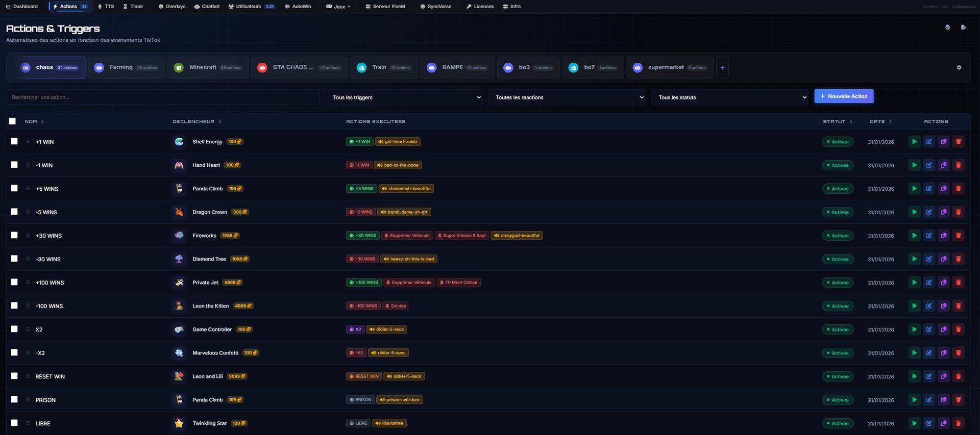
Task: Click the add new profile plus icon
Action: 722,68
